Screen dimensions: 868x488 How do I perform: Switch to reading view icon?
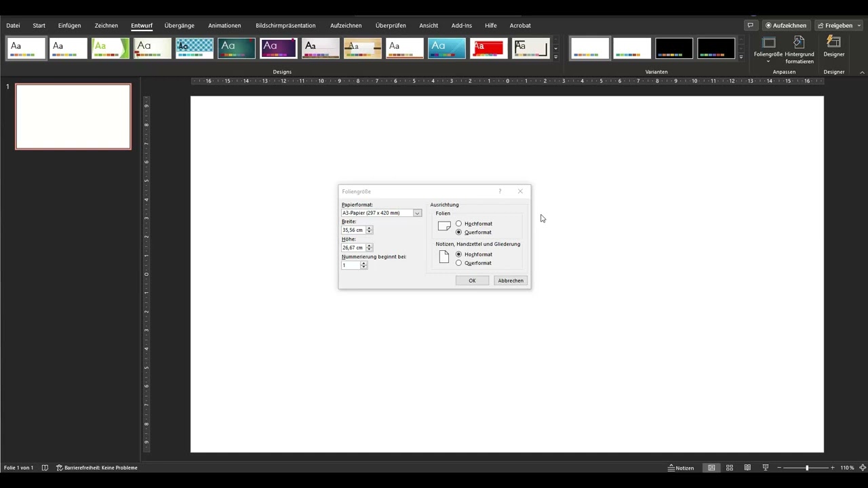click(747, 468)
